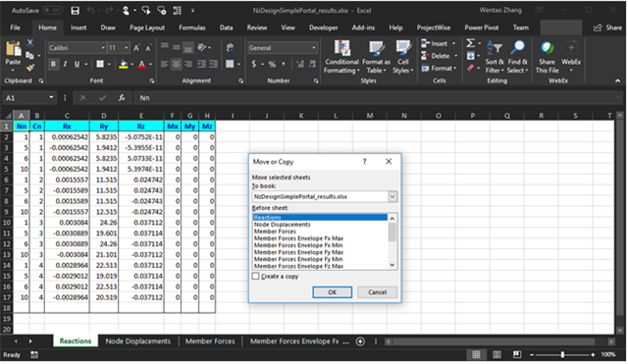Click the Wrap Text icon
Viewport: 628px width, 364px height.
tap(230, 47)
